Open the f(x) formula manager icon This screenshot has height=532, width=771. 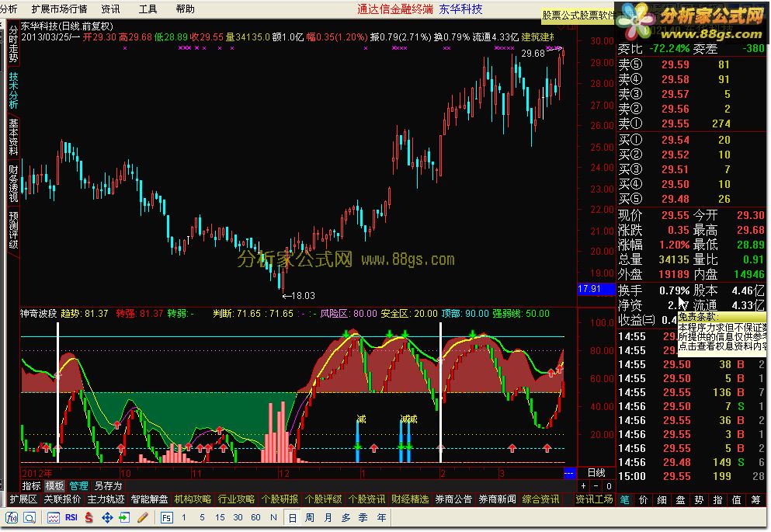point(12,518)
